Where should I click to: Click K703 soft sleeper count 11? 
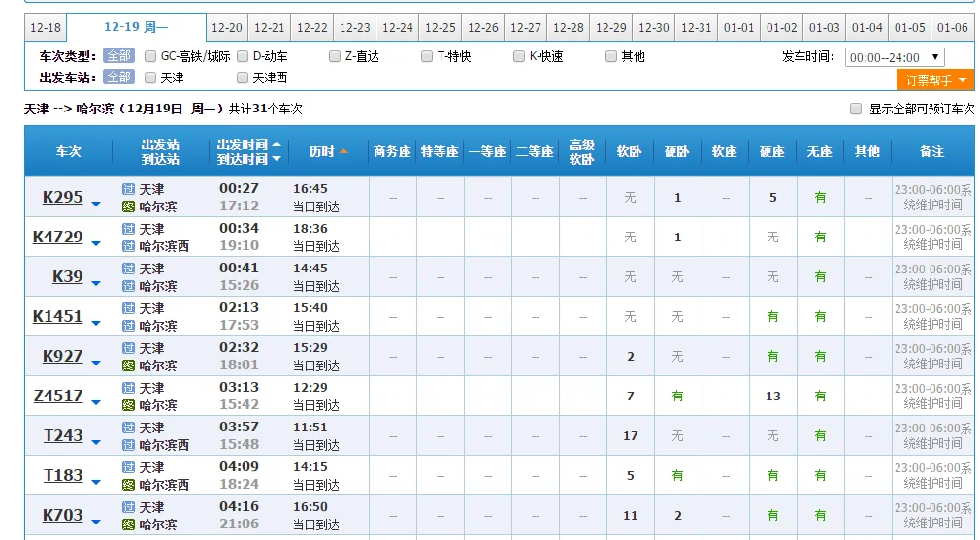[x=630, y=515]
